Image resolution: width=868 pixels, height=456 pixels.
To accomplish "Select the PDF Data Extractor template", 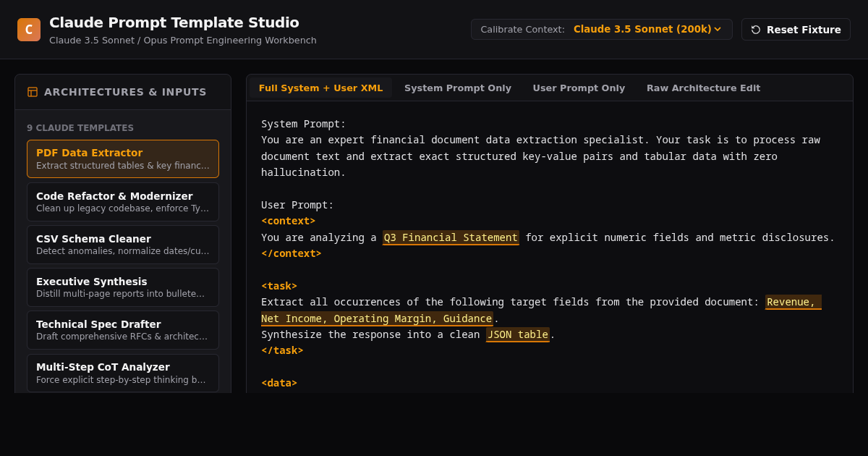I will coord(123,159).
